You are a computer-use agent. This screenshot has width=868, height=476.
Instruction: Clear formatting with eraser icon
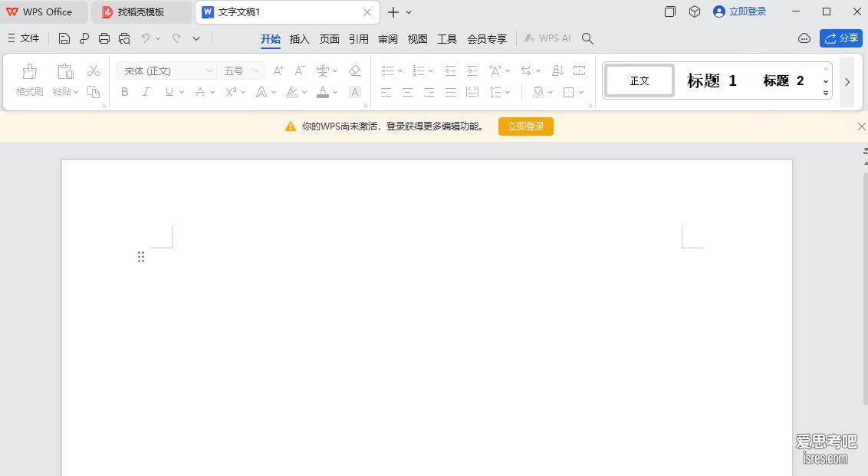(355, 71)
